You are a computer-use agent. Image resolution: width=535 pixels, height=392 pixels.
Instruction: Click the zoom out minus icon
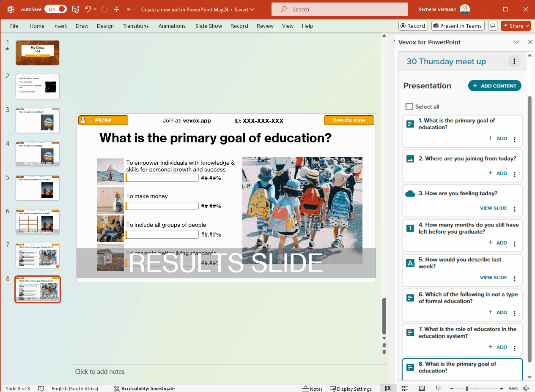click(x=452, y=388)
